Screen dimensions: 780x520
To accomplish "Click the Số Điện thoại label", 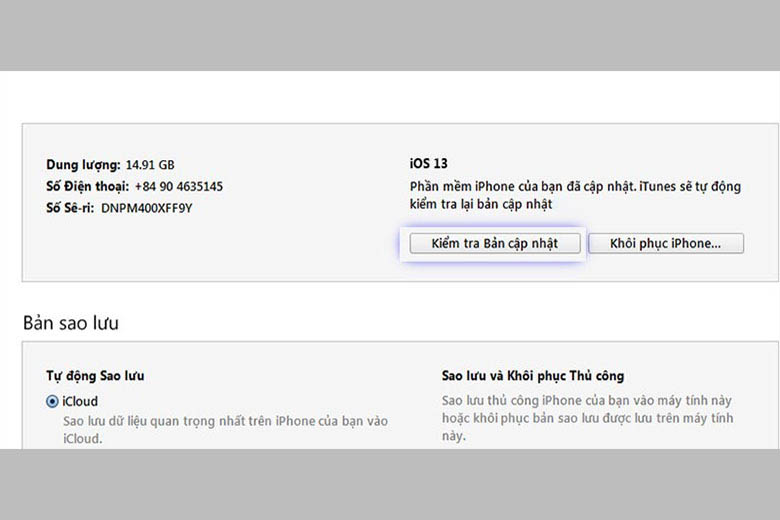I will pyautogui.click(x=88, y=187).
